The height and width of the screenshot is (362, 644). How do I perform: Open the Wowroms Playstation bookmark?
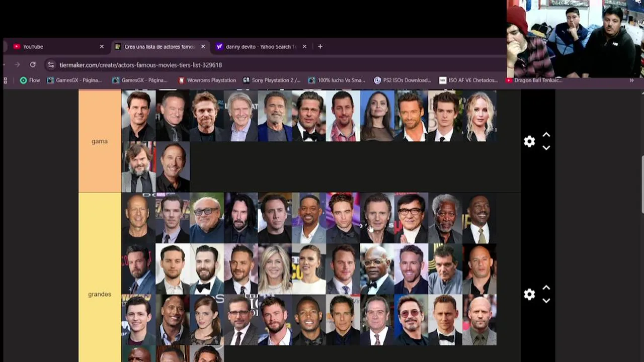click(207, 80)
